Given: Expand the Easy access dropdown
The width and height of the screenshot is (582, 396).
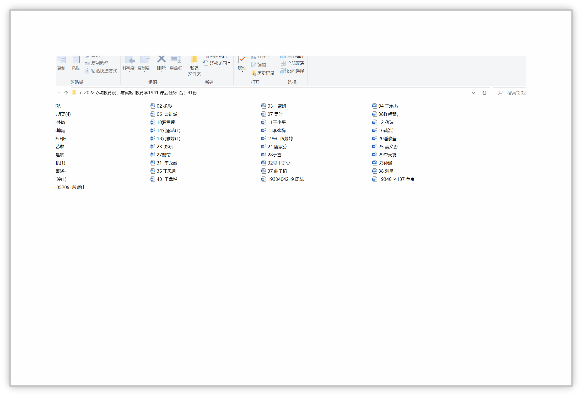Looking at the screenshot, I should click(218, 63).
